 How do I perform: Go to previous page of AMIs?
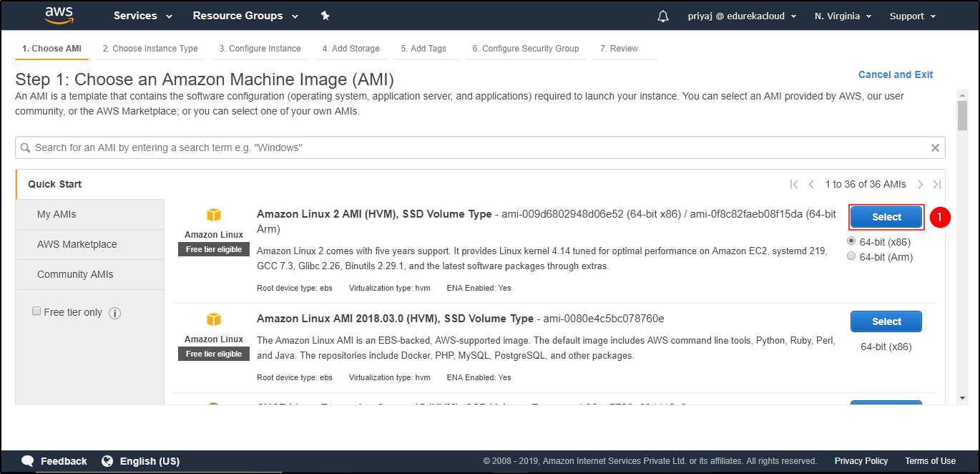(811, 184)
